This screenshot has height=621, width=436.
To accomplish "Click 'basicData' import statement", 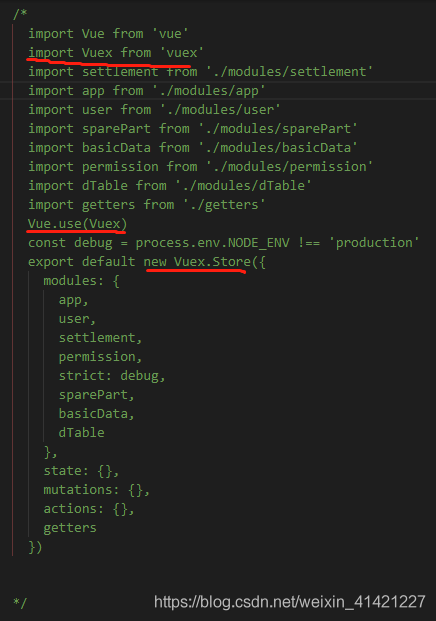I will 193,148.
